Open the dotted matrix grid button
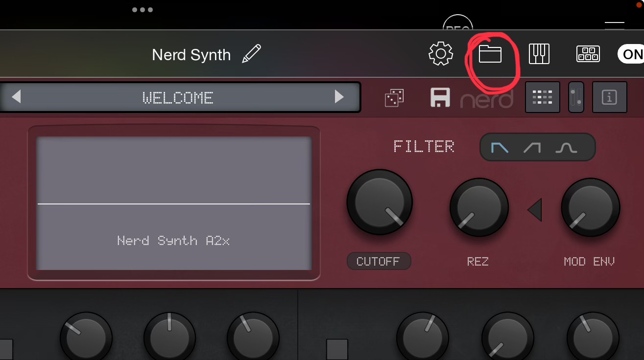Screen dimensions: 644x360 (543, 97)
